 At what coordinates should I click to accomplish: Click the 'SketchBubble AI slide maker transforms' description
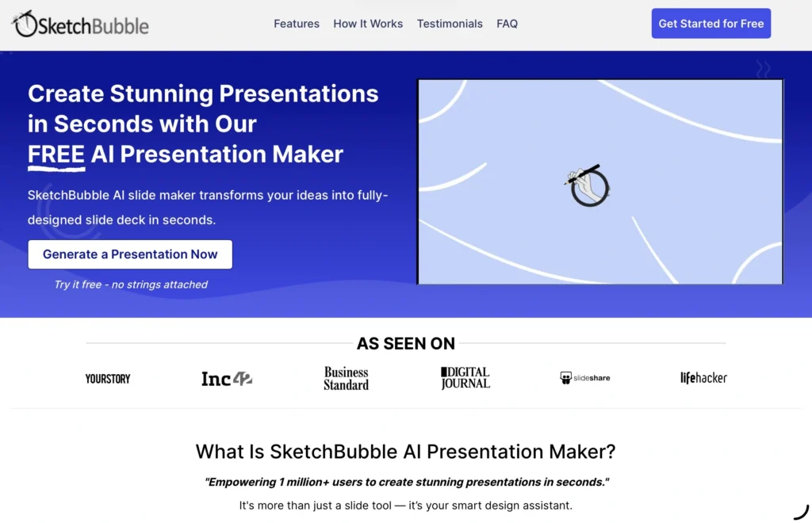tap(208, 208)
